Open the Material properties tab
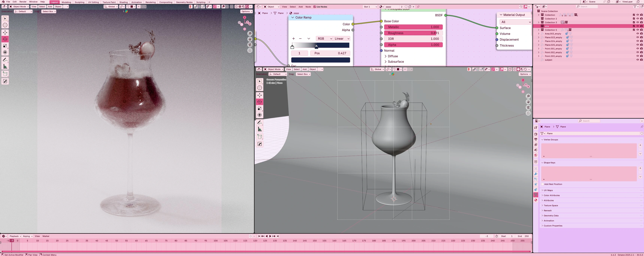 click(x=536, y=200)
